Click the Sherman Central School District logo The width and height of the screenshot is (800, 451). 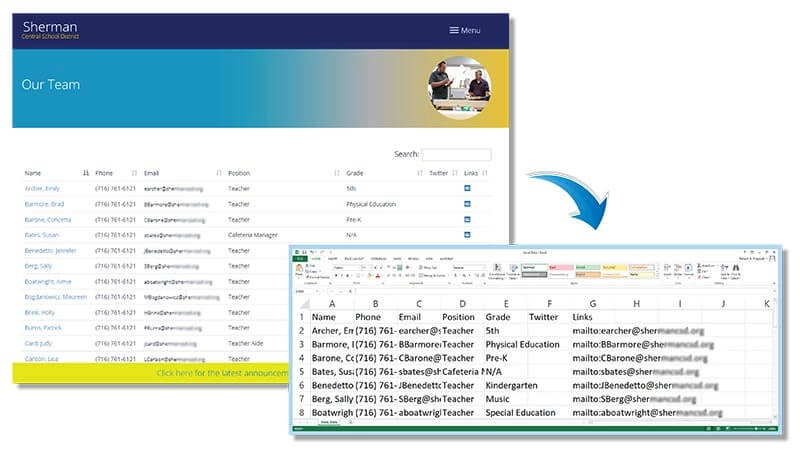tap(50, 29)
